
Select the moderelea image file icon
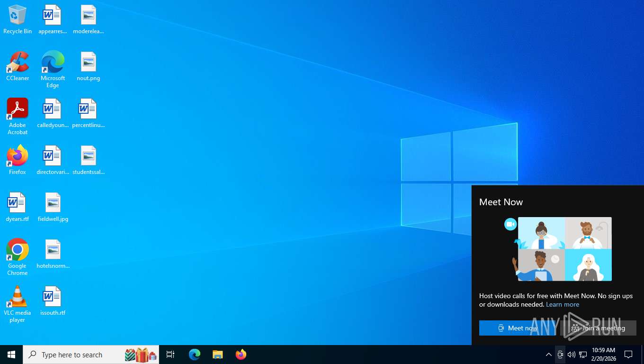pyautogui.click(x=89, y=19)
